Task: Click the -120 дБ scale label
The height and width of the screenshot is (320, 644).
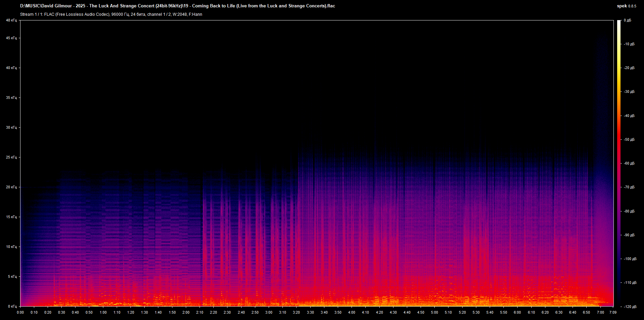Action: (629, 307)
